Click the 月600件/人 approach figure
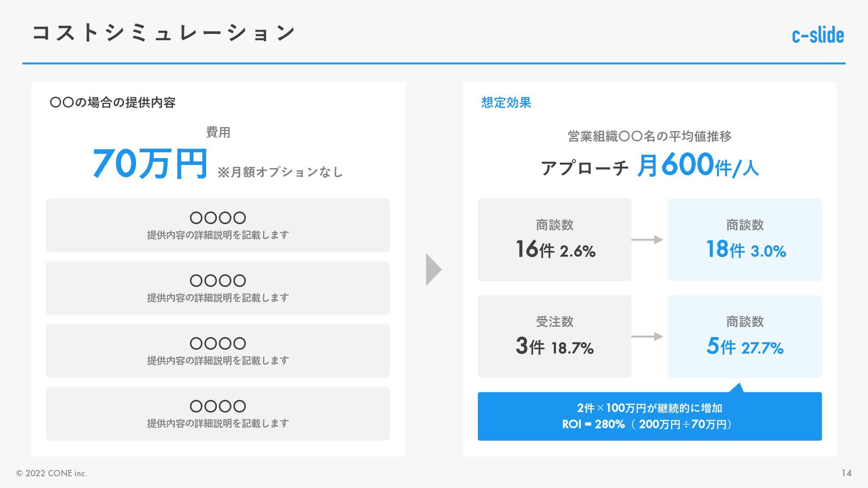 pyautogui.click(x=698, y=165)
